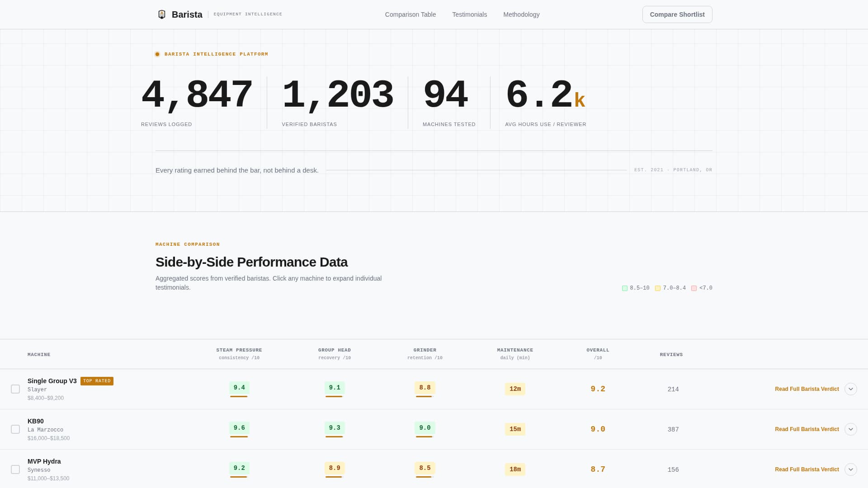The width and height of the screenshot is (868, 488).
Task: Click Single Group V3 grinder score 8.8
Action: tap(425, 388)
